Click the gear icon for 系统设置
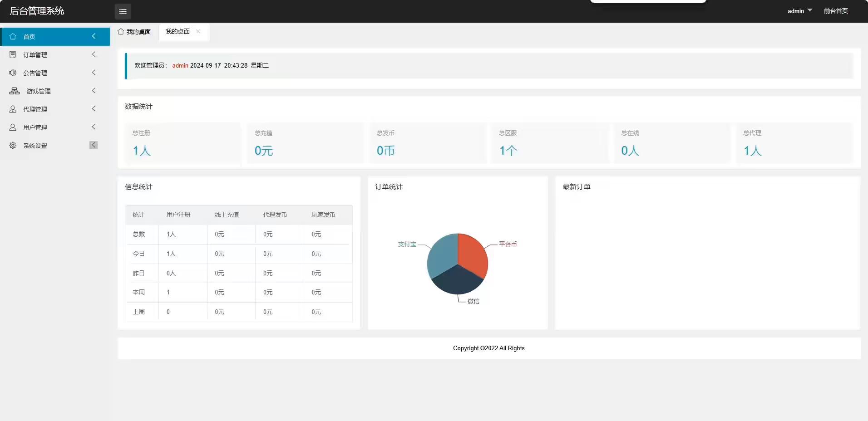This screenshot has width=868, height=421. point(13,145)
